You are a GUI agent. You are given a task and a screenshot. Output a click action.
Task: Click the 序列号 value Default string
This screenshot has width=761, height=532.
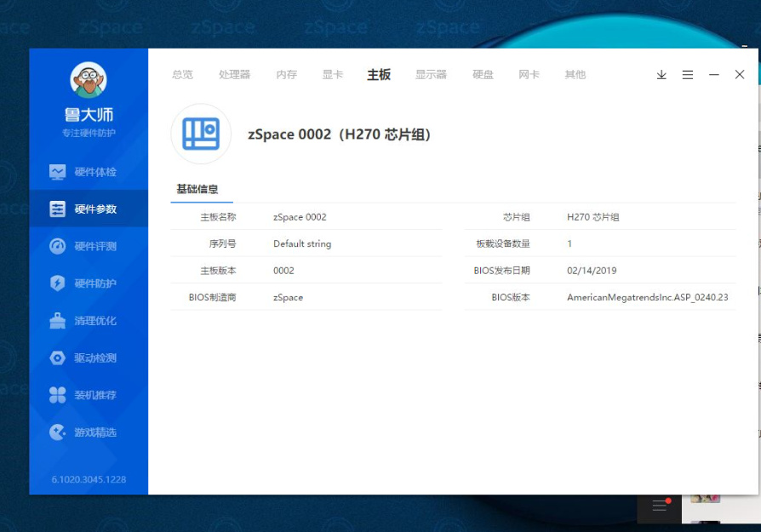[x=302, y=243]
